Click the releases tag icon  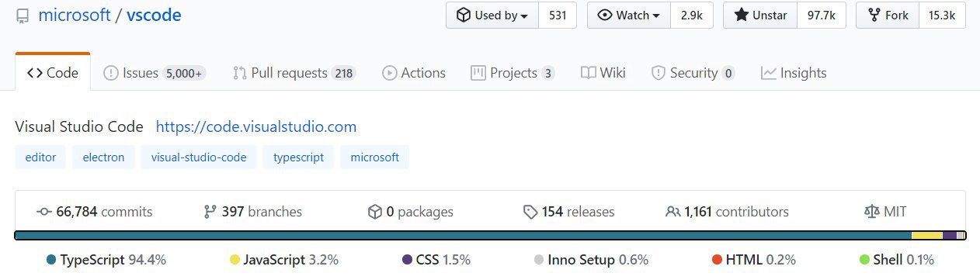[530, 212]
